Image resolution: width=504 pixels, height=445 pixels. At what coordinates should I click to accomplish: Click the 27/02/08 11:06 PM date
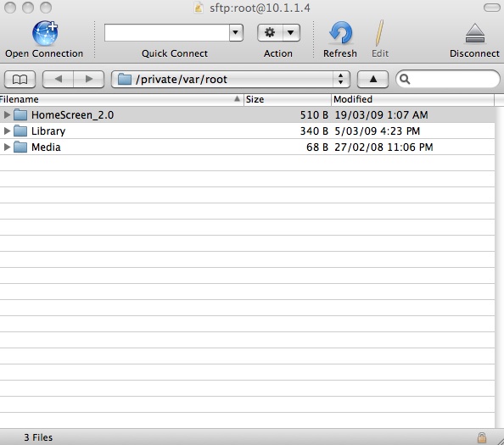pos(384,147)
